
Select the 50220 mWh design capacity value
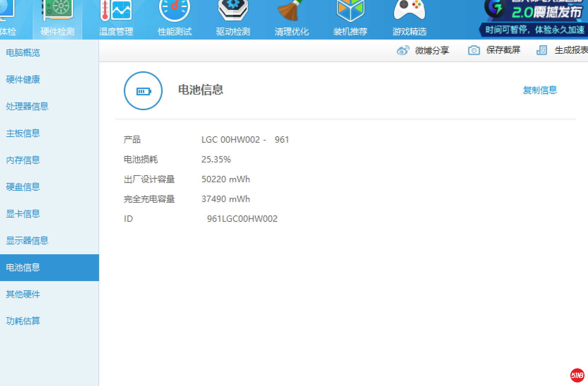click(226, 179)
